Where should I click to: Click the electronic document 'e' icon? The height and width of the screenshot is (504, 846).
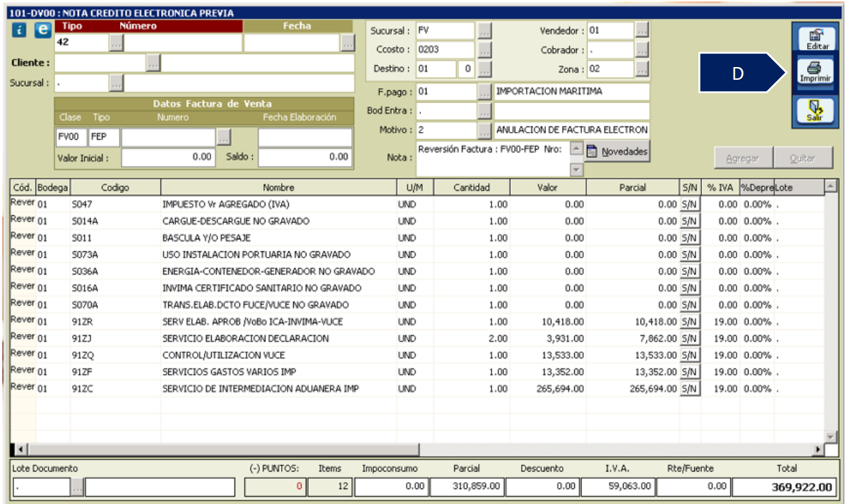[42, 30]
